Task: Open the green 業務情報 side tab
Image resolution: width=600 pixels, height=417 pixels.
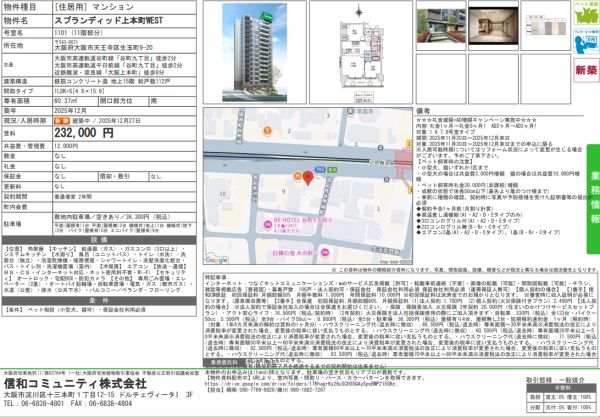Action: point(594,199)
